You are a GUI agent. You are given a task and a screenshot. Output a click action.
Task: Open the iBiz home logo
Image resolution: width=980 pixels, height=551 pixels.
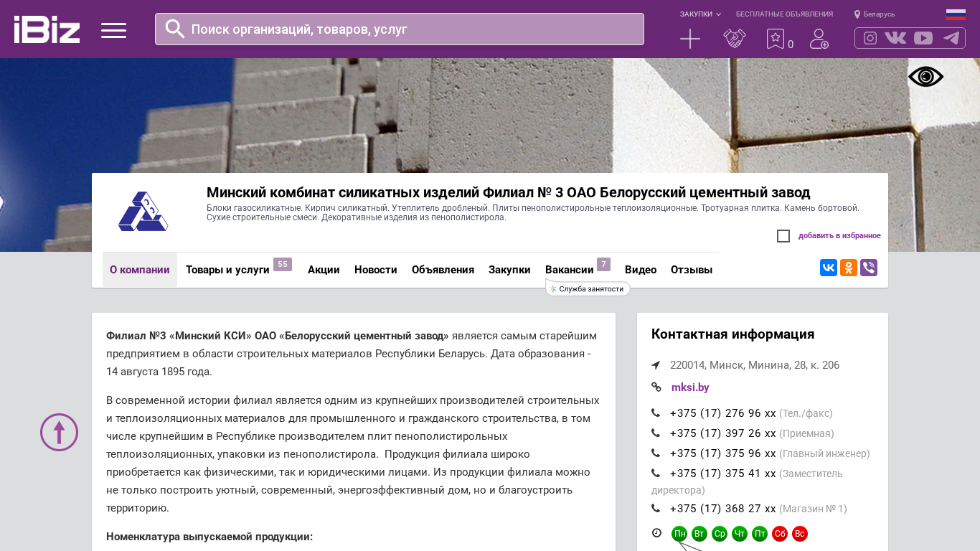pyautogui.click(x=47, y=29)
